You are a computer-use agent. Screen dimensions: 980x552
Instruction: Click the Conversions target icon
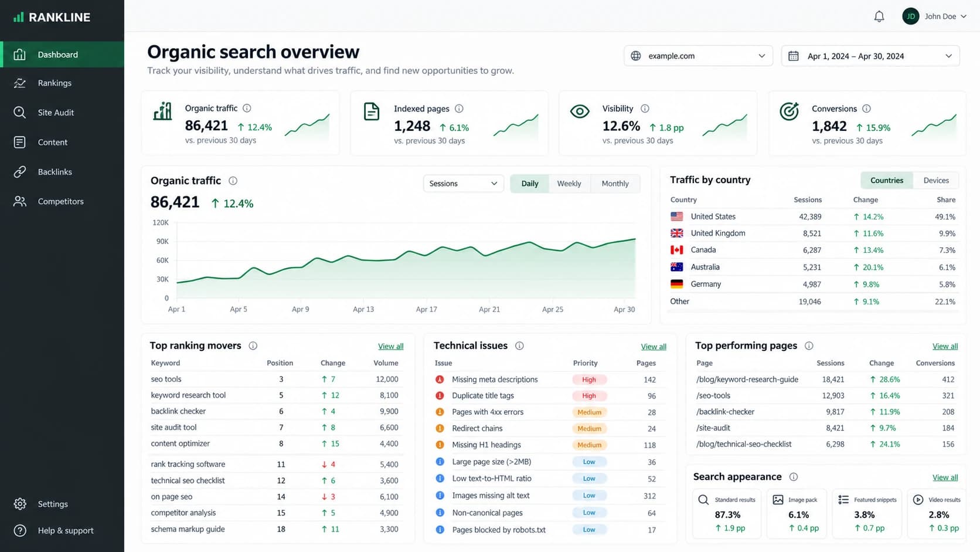789,111
